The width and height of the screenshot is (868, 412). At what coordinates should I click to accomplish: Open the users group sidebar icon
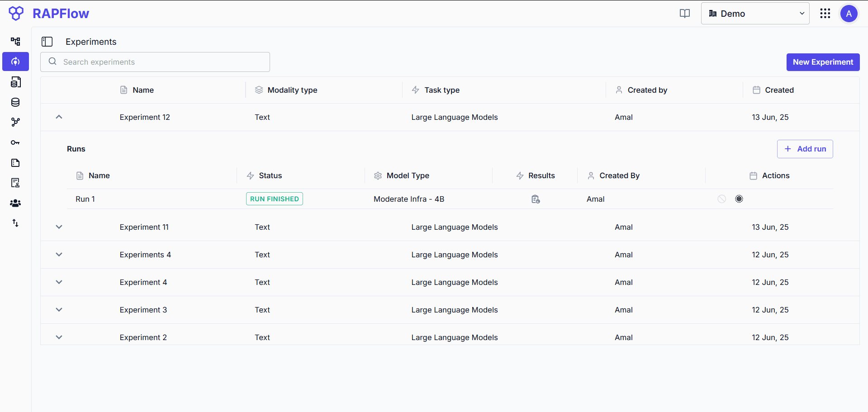click(15, 203)
